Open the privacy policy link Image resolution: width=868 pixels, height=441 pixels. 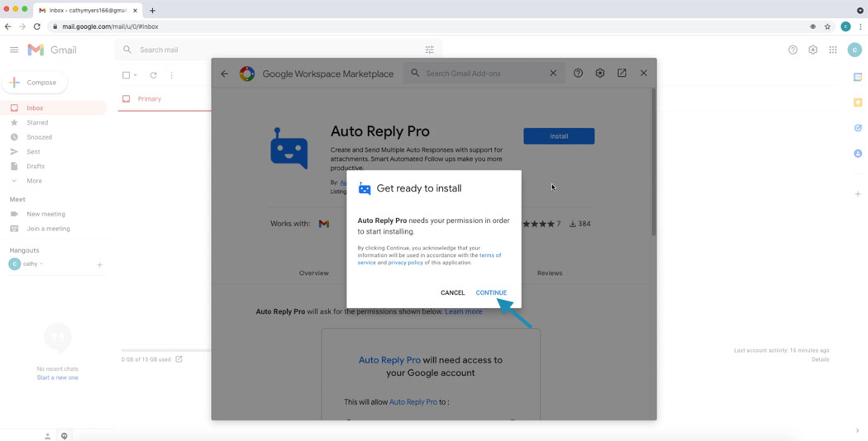click(x=405, y=263)
